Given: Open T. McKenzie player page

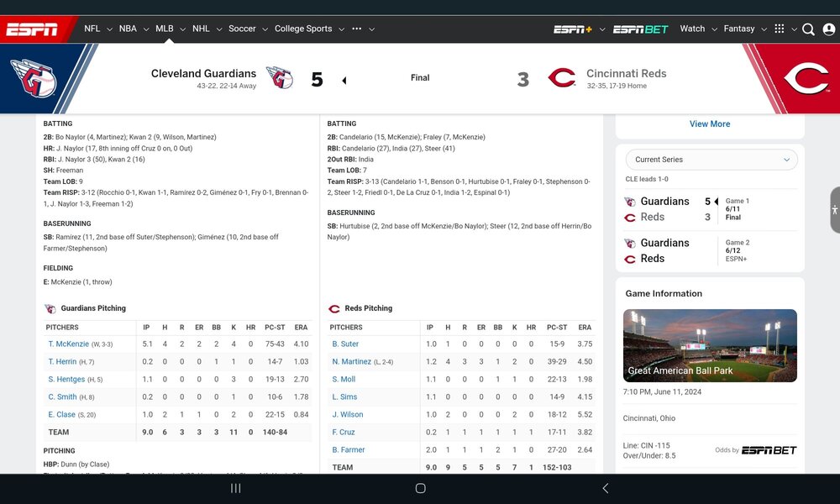Looking at the screenshot, I should point(69,344).
